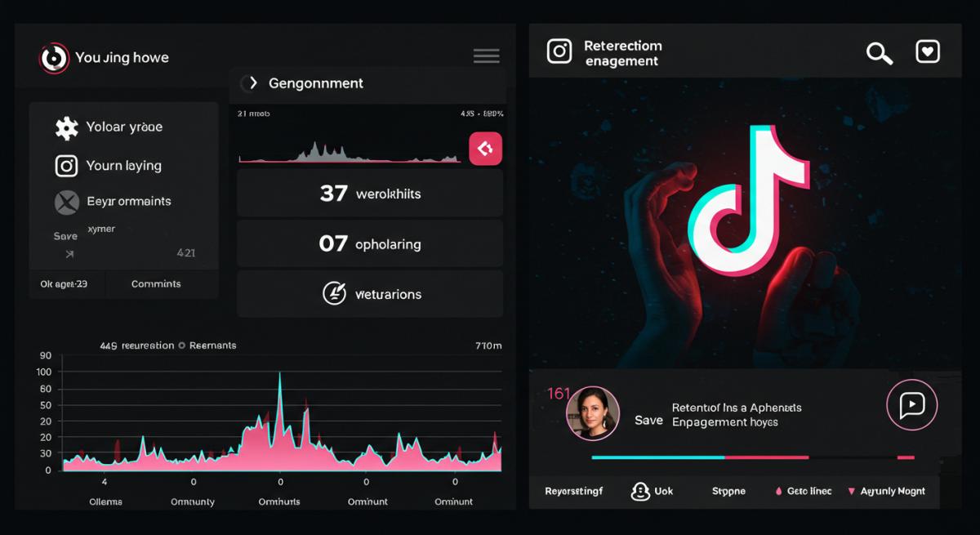Click the pink square button beside the mini chart
This screenshot has height=535, width=980.
485,149
